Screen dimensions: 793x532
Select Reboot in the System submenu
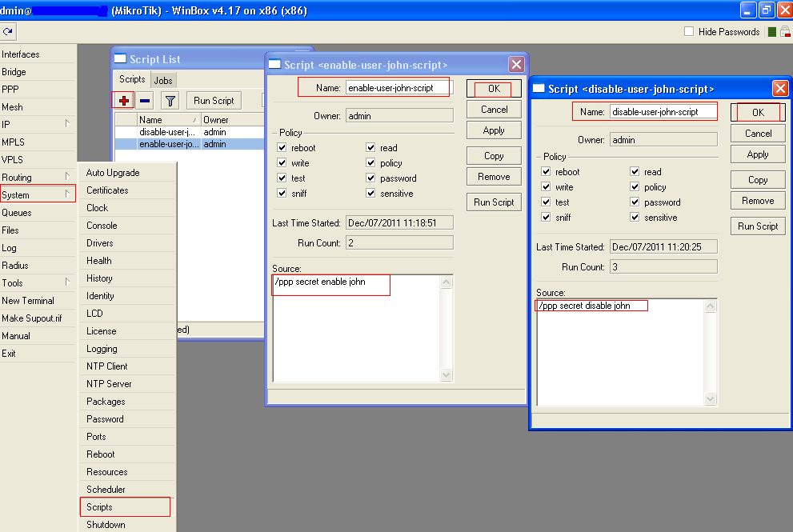[x=126, y=454]
